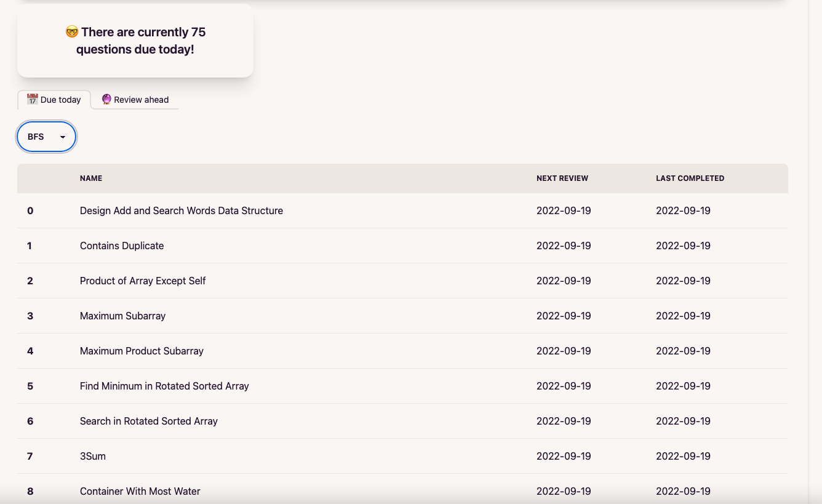Open the Contains Duplicate question
This screenshot has height=504, width=822.
(122, 246)
